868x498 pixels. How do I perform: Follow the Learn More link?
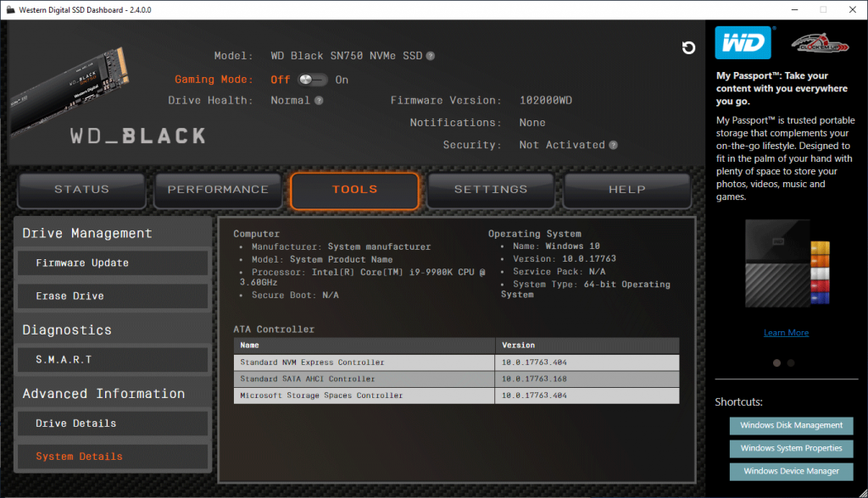[x=786, y=333]
